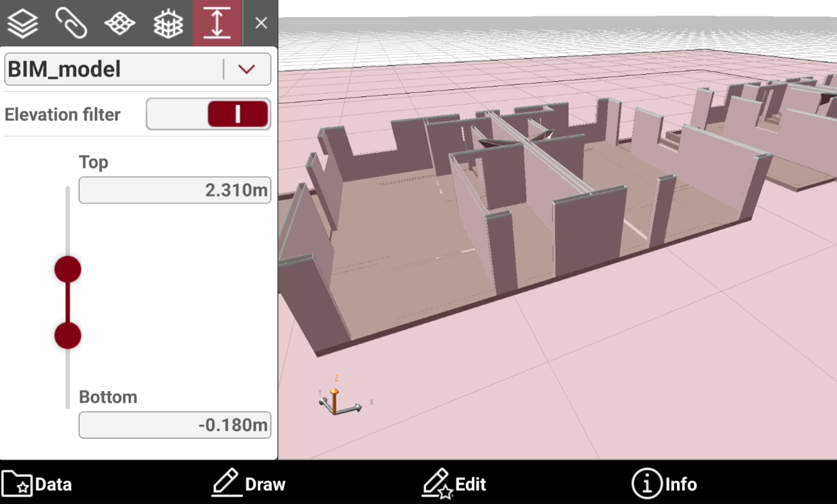Close the side panel with X
This screenshot has width=837, height=504.
coord(261,23)
